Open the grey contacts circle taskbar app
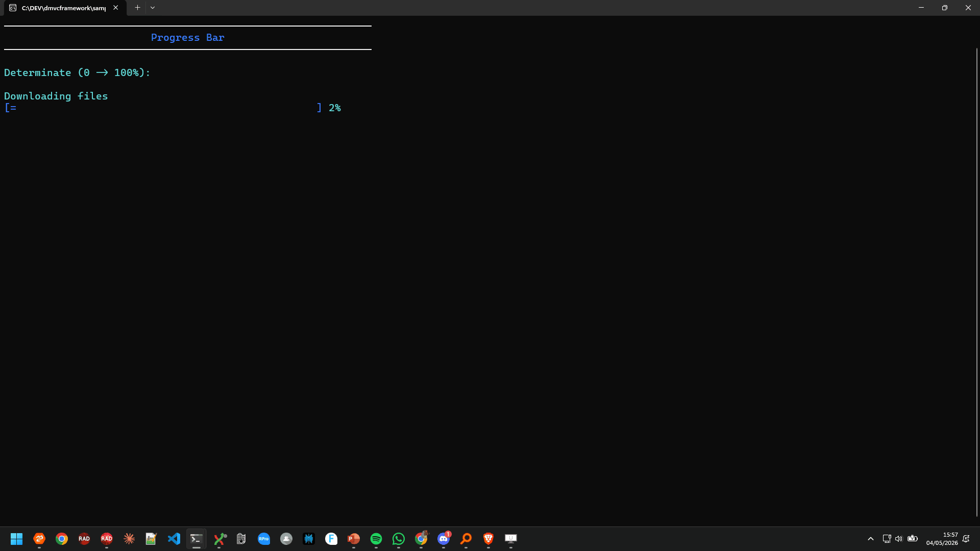Image resolution: width=980 pixels, height=551 pixels. 286,539
